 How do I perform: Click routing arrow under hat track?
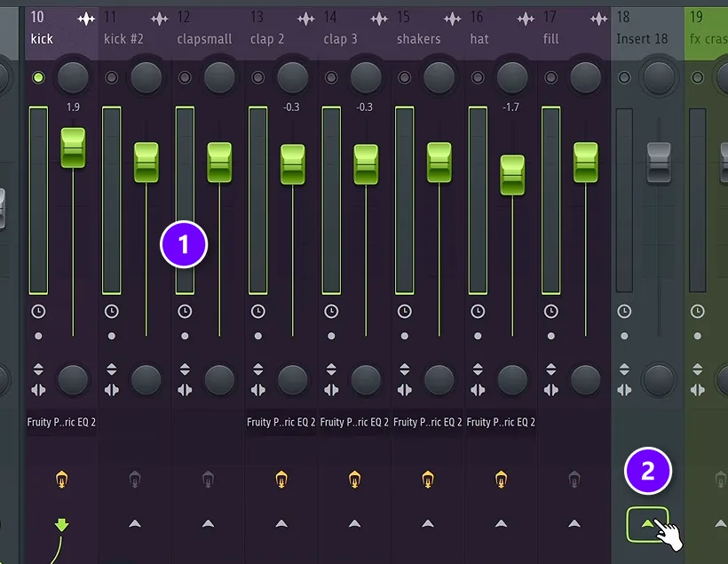click(x=501, y=523)
